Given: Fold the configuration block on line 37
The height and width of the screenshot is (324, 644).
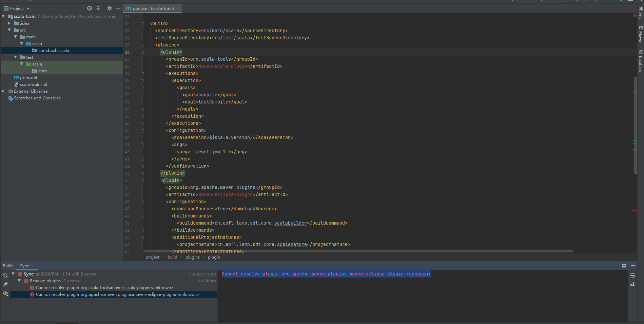Looking at the screenshot, I should (x=142, y=131).
